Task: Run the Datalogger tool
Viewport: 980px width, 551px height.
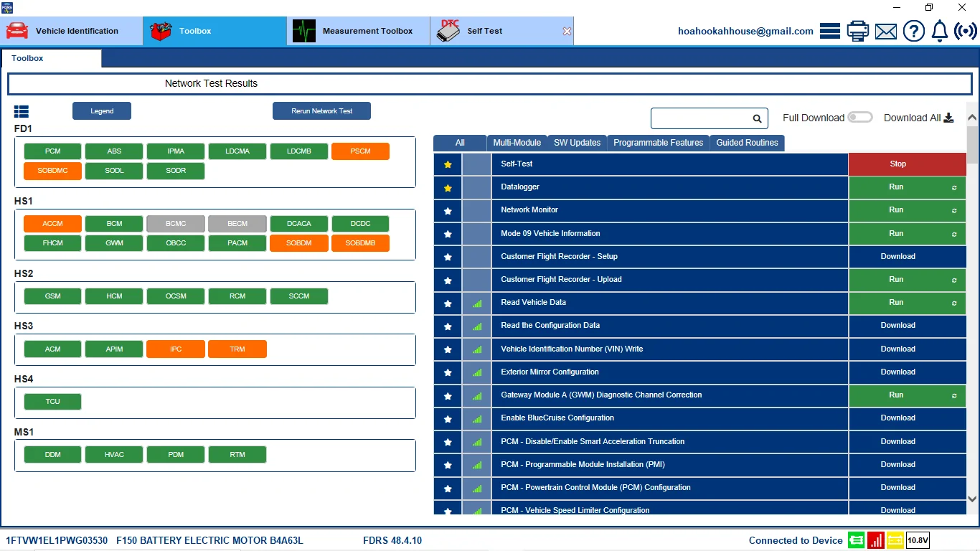Action: tap(908, 187)
